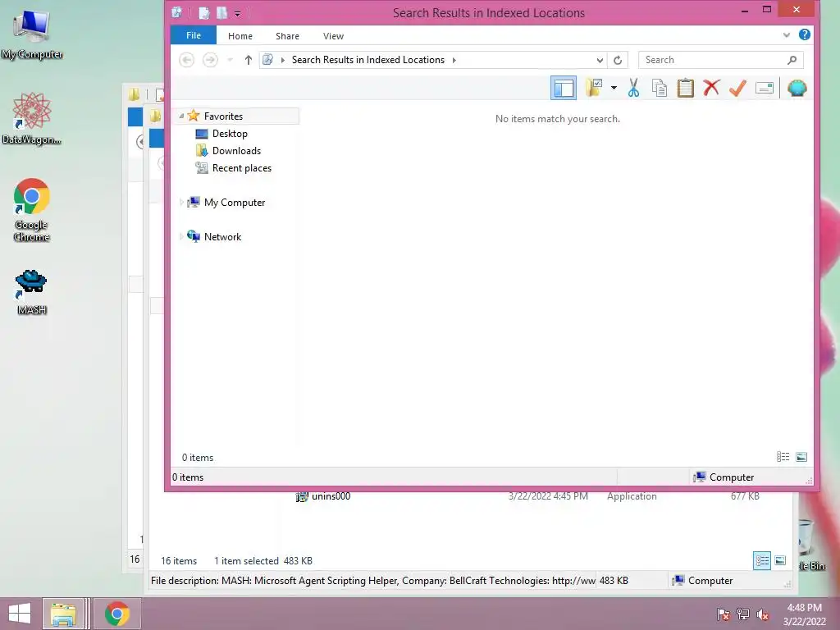Viewport: 840px width, 630px height.
Task: Click the Paste clipboard icon
Action: [685, 88]
